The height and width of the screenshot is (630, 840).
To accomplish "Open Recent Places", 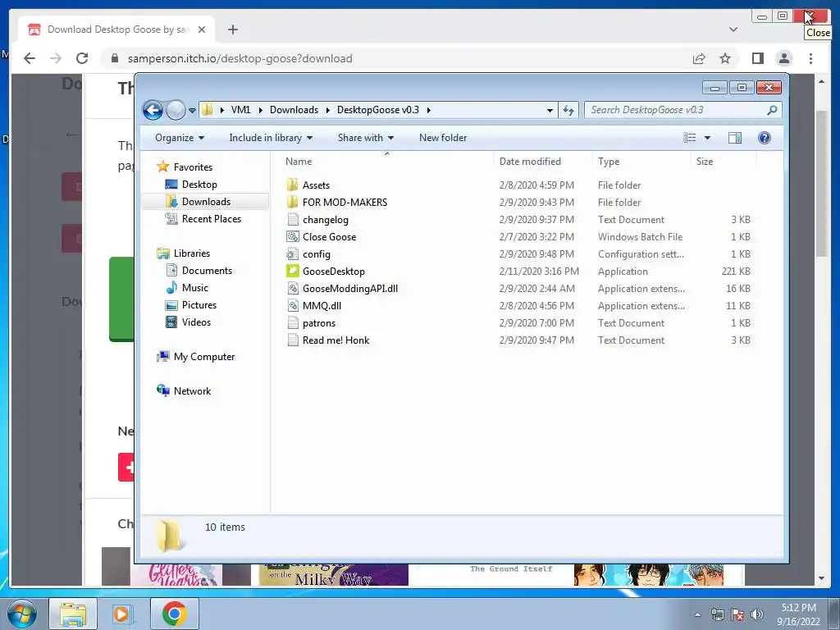I will tap(211, 218).
